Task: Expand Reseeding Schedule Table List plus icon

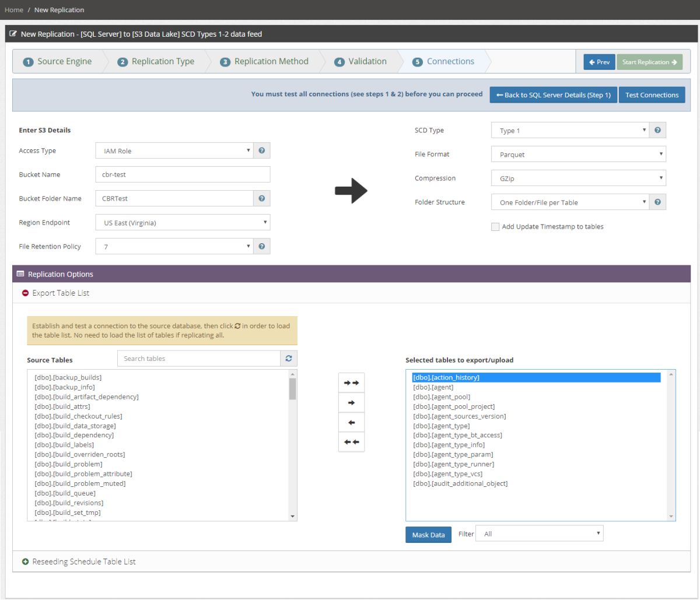Action: tap(25, 562)
